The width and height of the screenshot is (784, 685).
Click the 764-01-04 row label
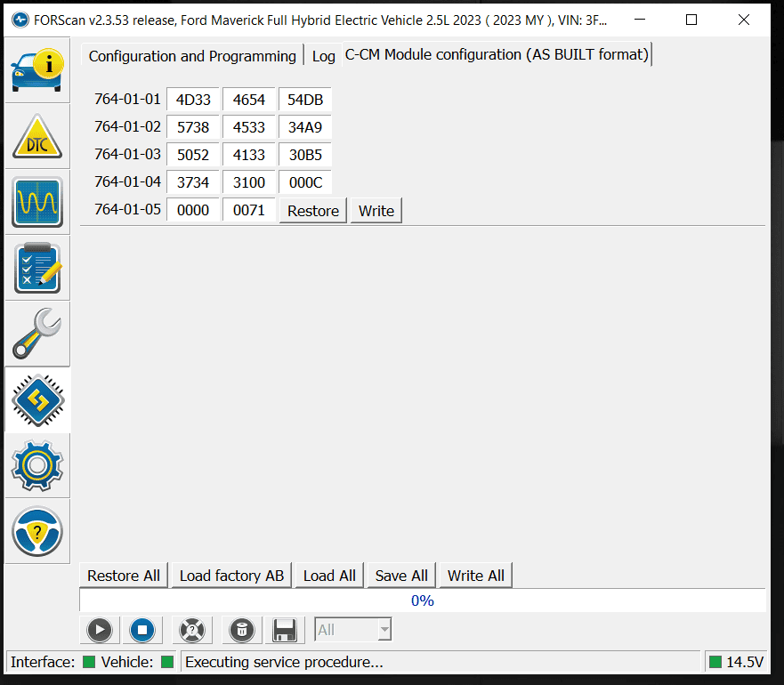point(127,181)
